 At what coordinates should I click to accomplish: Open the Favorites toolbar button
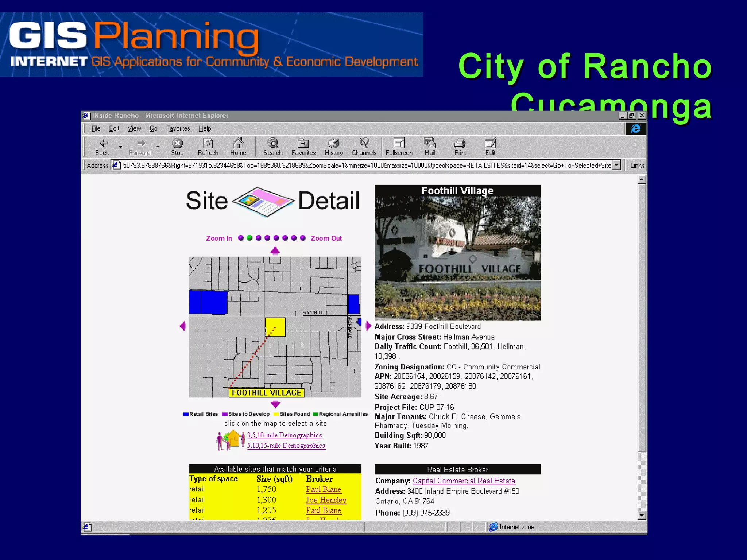303,147
